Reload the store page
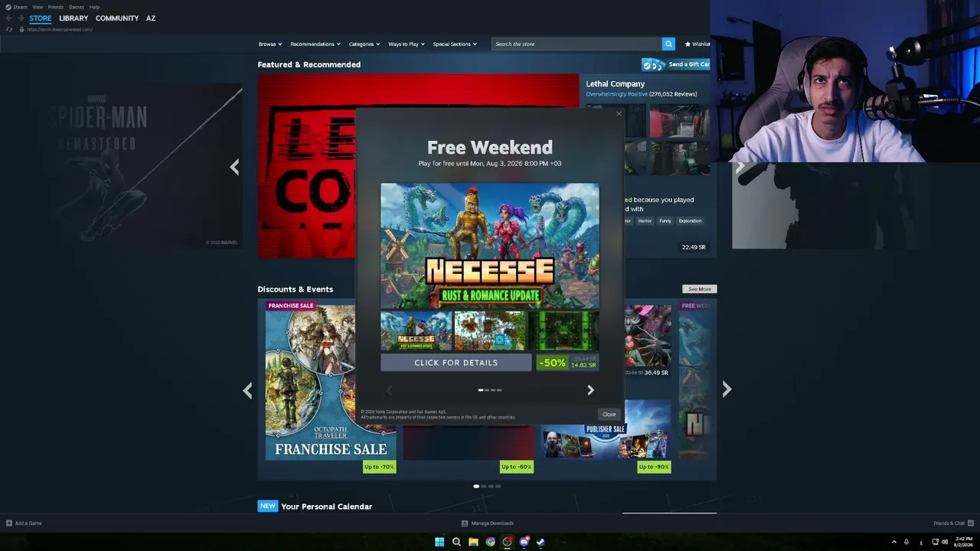This screenshot has height=551, width=980. 9,29
